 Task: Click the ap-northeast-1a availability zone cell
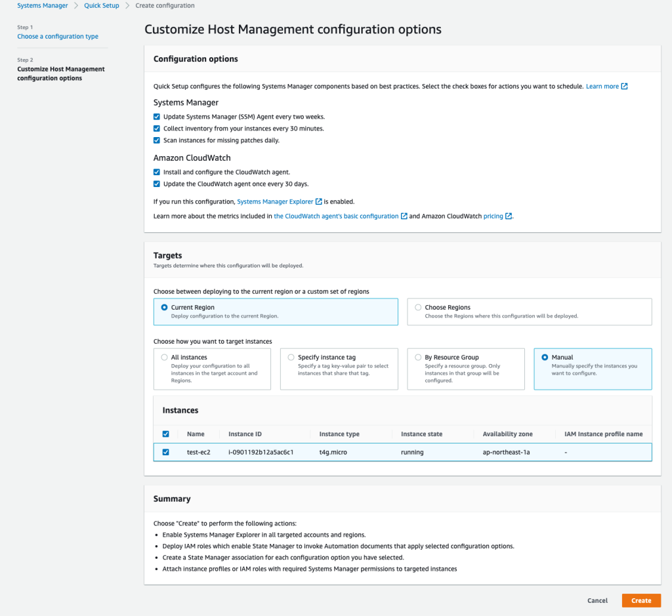pos(506,452)
